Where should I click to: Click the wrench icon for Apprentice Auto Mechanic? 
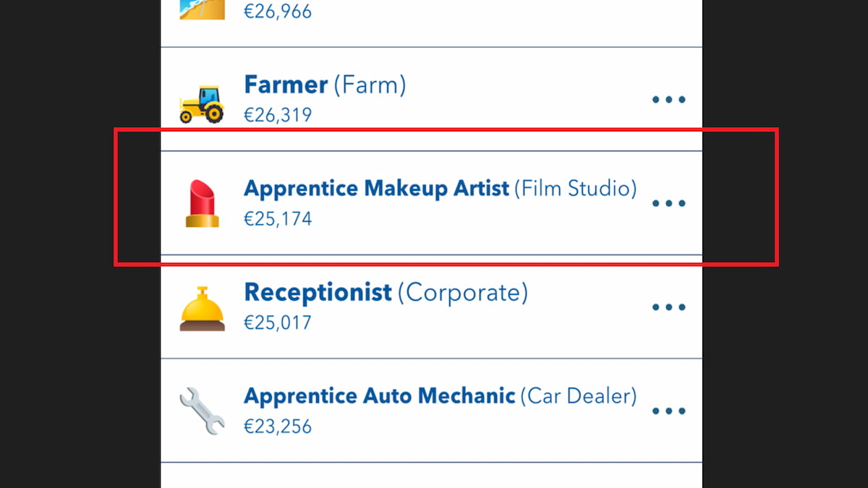[x=201, y=410]
